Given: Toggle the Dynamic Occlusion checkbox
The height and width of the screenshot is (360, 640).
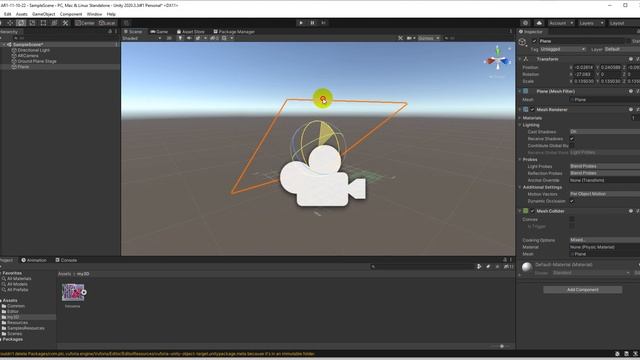Looking at the screenshot, I should pyautogui.click(x=572, y=201).
